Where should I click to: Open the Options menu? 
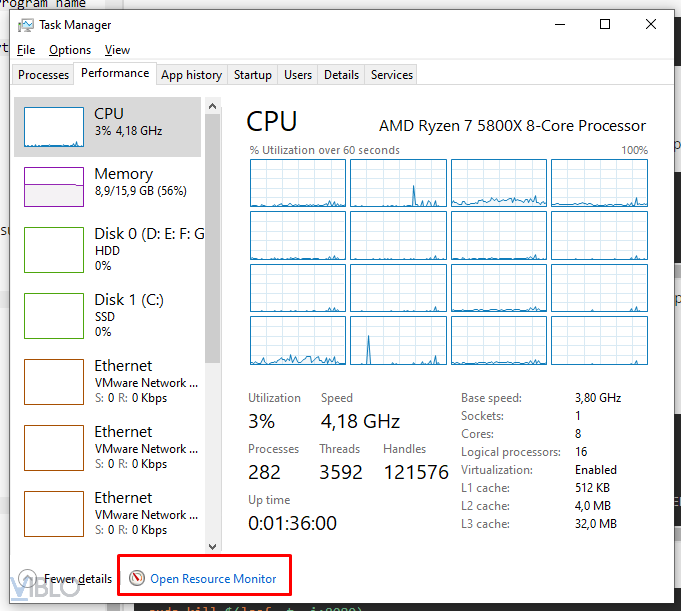(70, 50)
